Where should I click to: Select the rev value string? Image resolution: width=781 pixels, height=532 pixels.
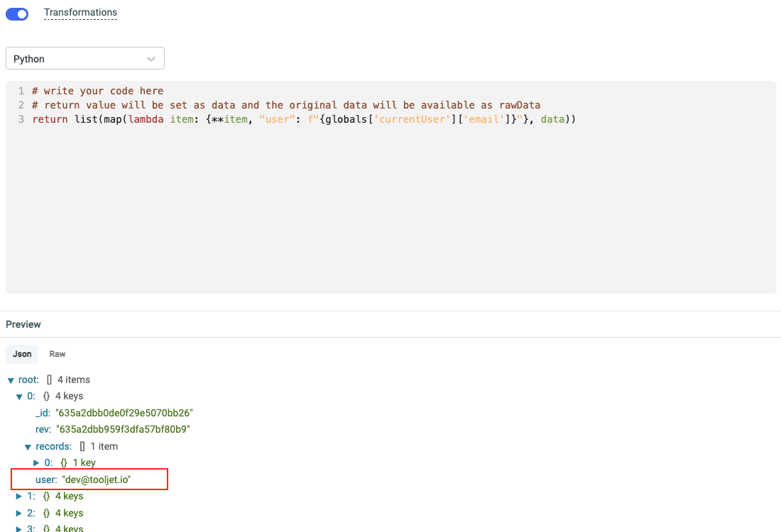point(123,429)
